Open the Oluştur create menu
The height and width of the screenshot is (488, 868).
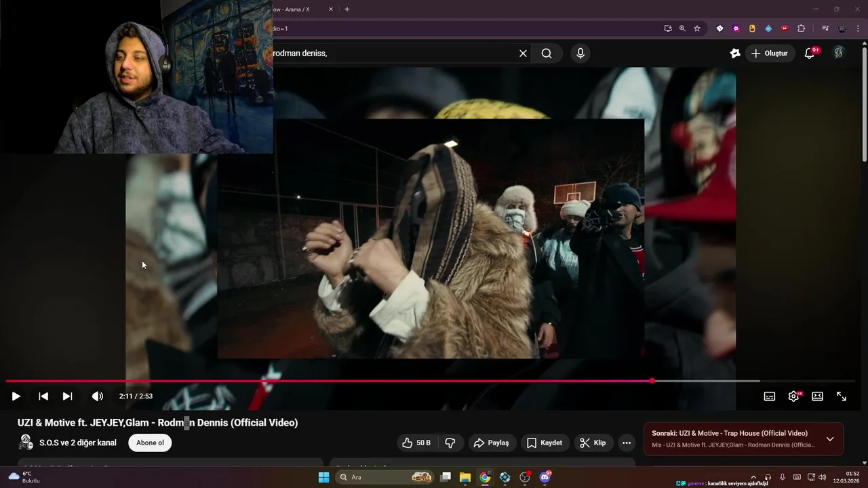(x=769, y=54)
